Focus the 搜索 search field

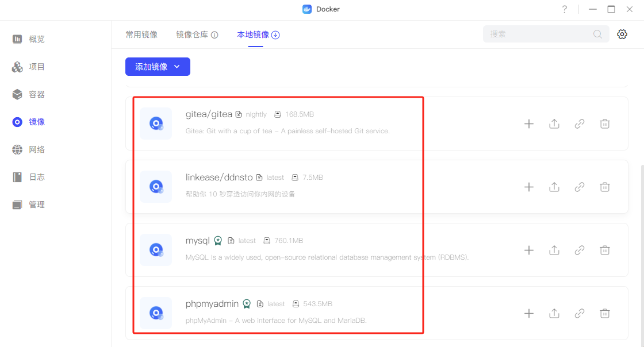click(546, 34)
